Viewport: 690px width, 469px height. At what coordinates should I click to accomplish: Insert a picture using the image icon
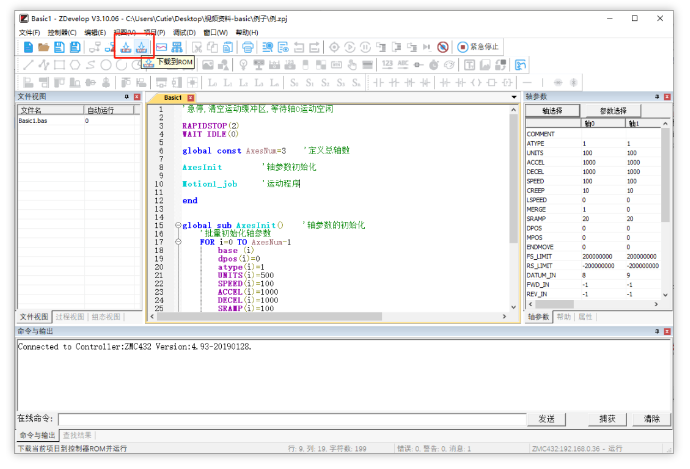coord(208,65)
